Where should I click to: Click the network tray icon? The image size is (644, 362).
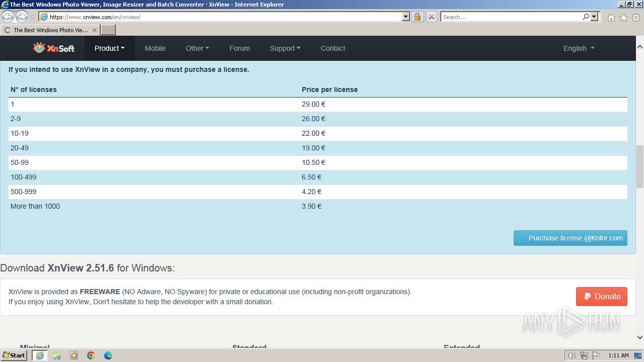point(584,355)
